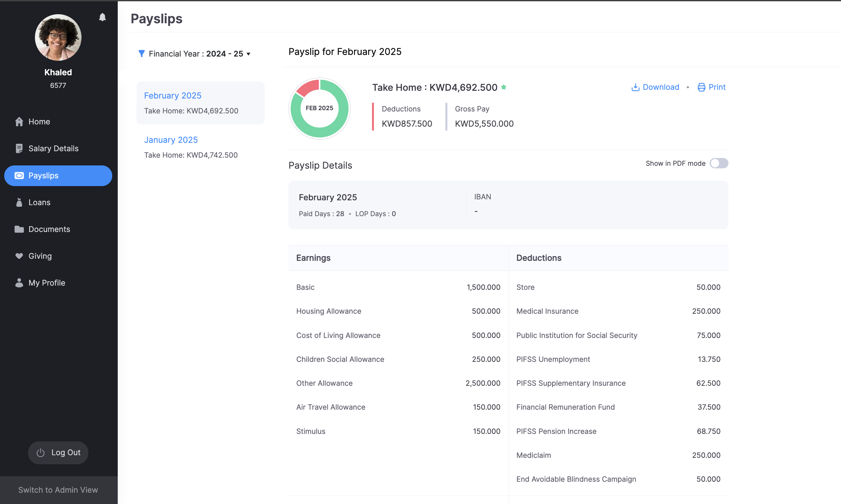Click the Loans money bag icon
This screenshot has width=841, height=504.
coord(19,203)
